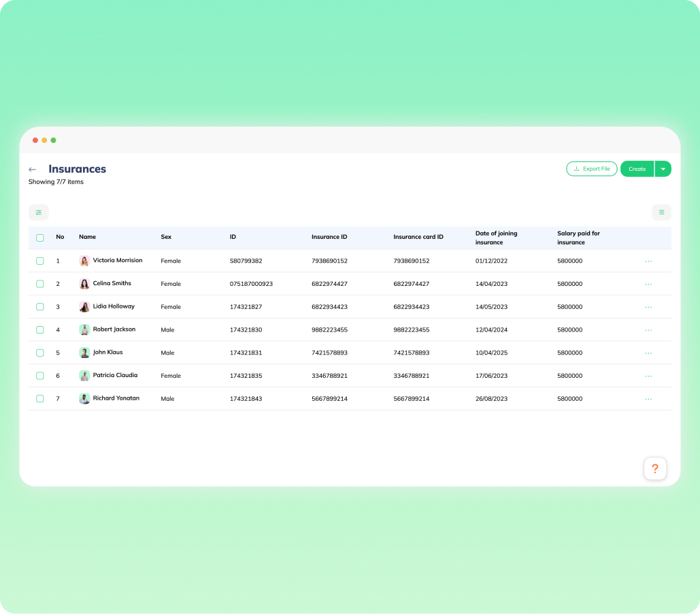The height and width of the screenshot is (614, 700).
Task: Expand the dropdown arrow next to Create
Action: (x=663, y=169)
